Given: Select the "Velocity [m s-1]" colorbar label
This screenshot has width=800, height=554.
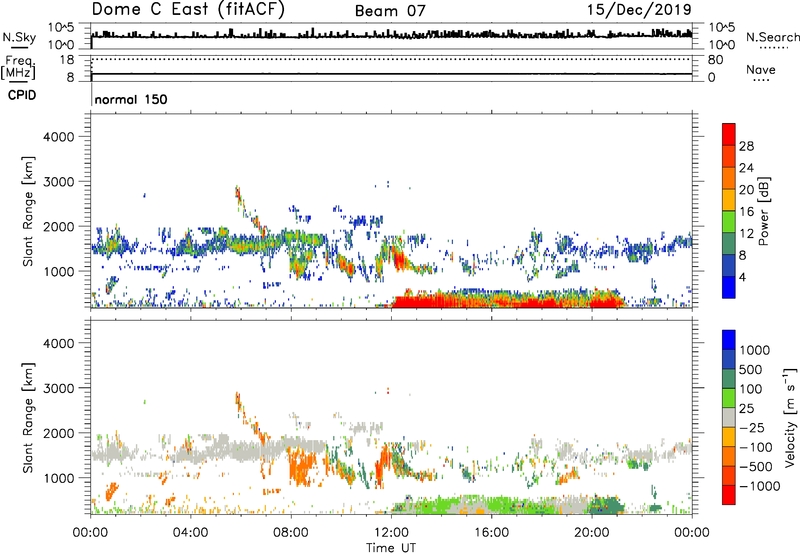Looking at the screenshot, I should [790, 417].
